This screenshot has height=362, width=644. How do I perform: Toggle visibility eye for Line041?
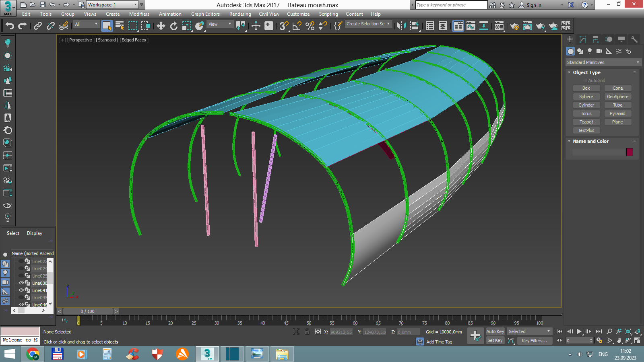(x=21, y=290)
